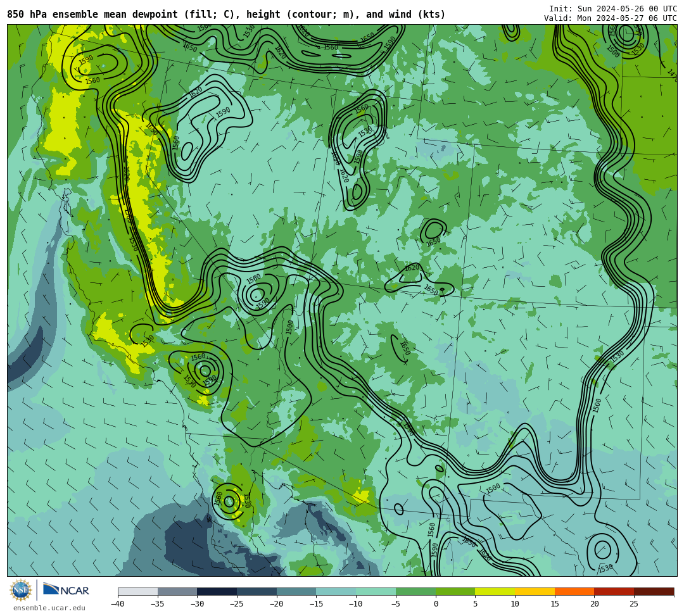Click the dark blue -25 to -20 swatch
This screenshot has height=616, width=684.
(257, 591)
